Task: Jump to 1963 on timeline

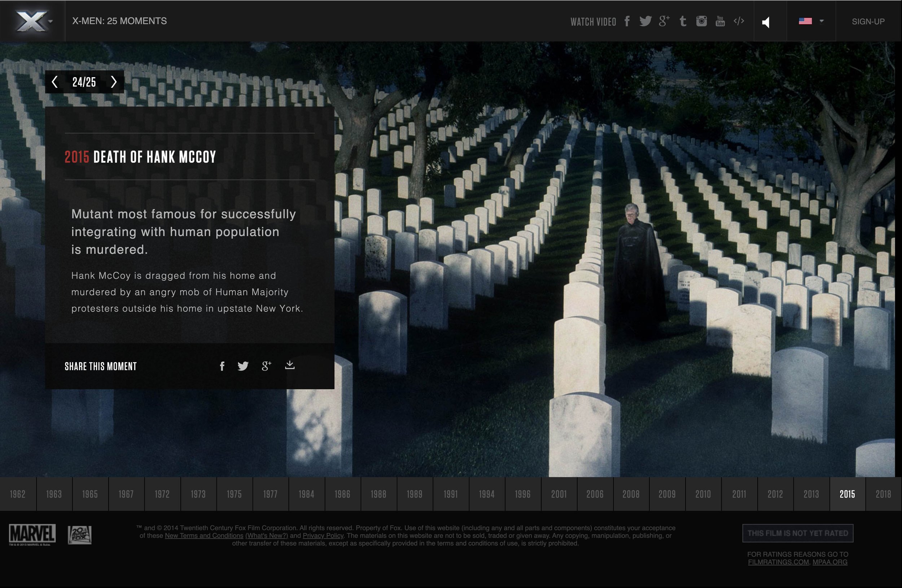Action: 54,494
